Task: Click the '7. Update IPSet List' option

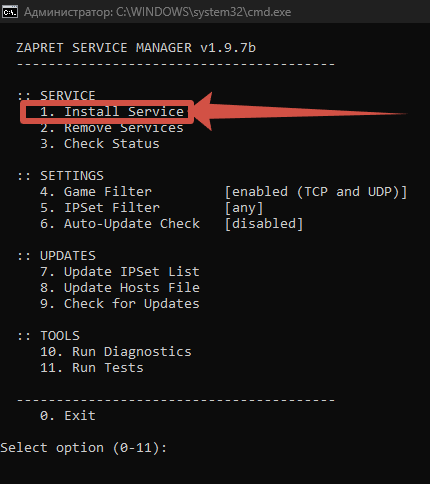Action: [120, 272]
